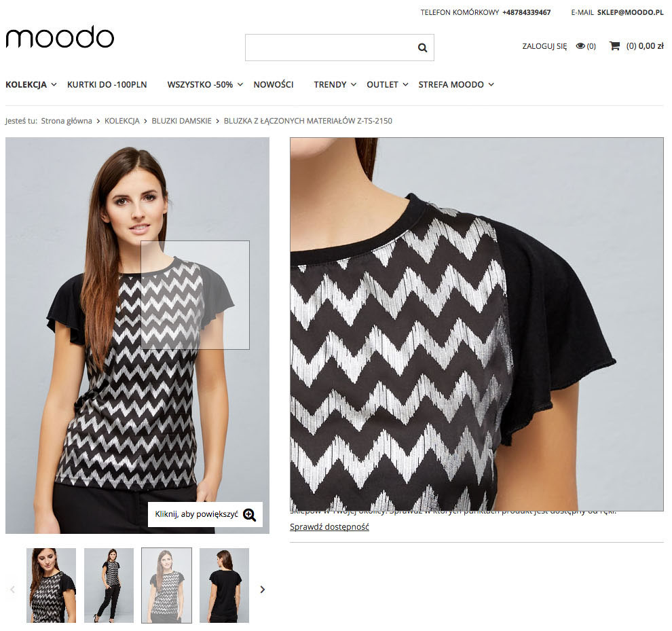
Task: Click the moodo logo
Action: point(60,37)
